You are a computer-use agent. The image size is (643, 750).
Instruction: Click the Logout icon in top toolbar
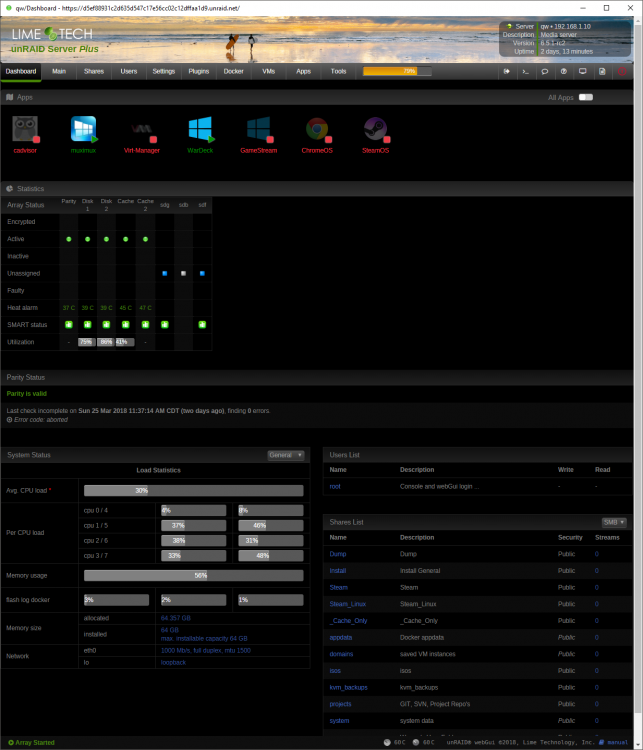point(507,71)
